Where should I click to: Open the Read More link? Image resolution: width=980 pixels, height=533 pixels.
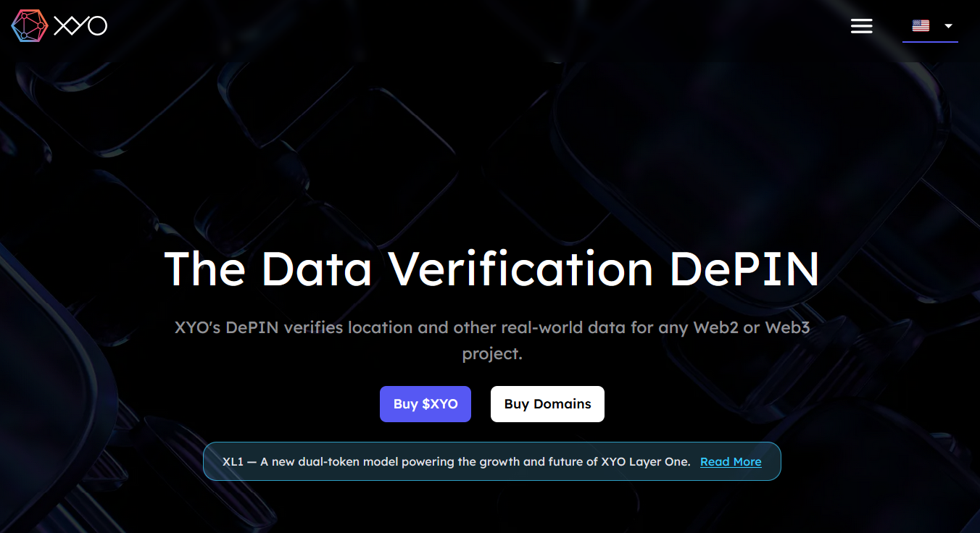click(731, 461)
